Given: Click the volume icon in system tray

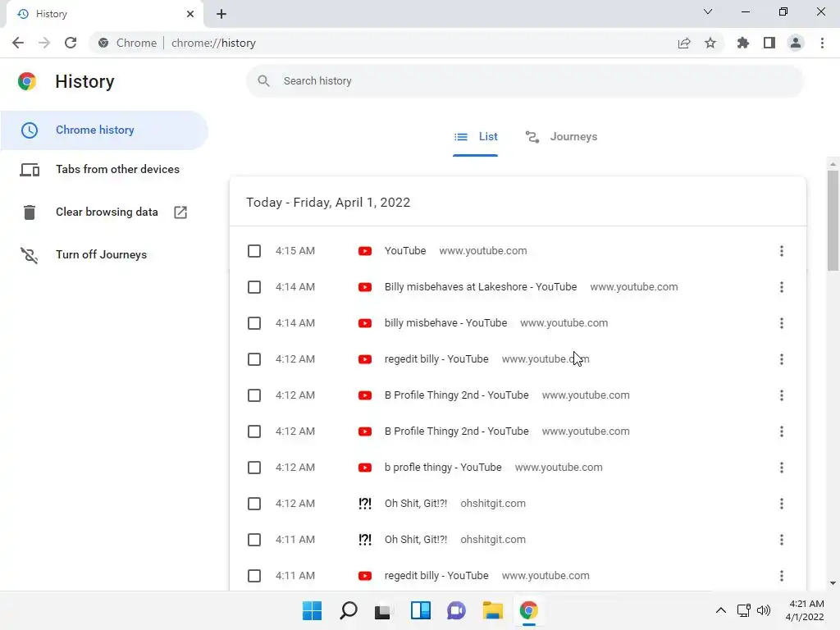Looking at the screenshot, I should (x=764, y=610).
